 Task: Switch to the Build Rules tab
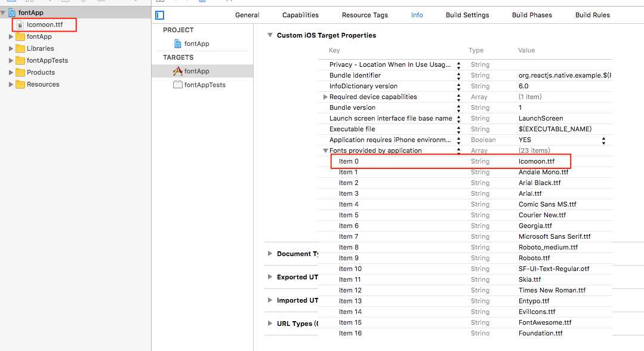592,15
